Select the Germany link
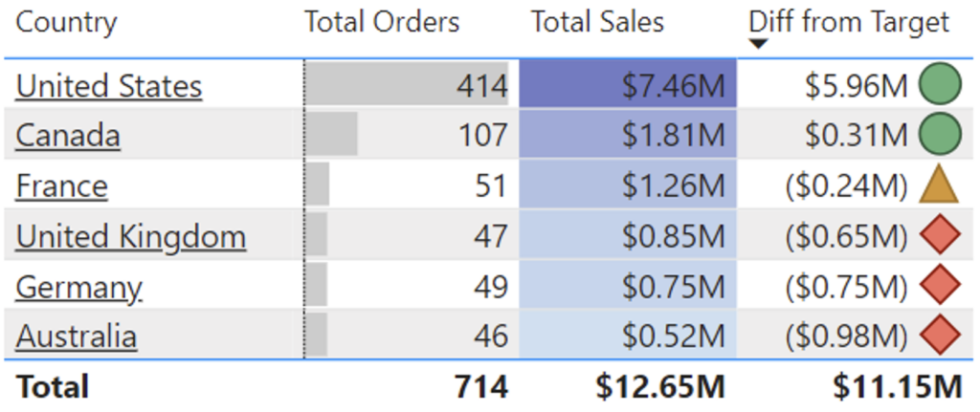 tap(78, 286)
